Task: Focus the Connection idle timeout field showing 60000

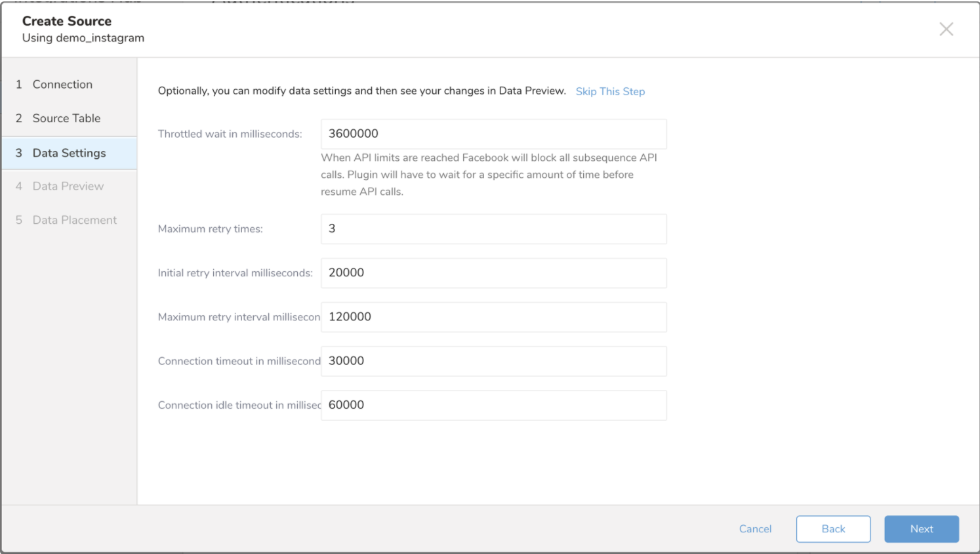Action: pos(493,405)
